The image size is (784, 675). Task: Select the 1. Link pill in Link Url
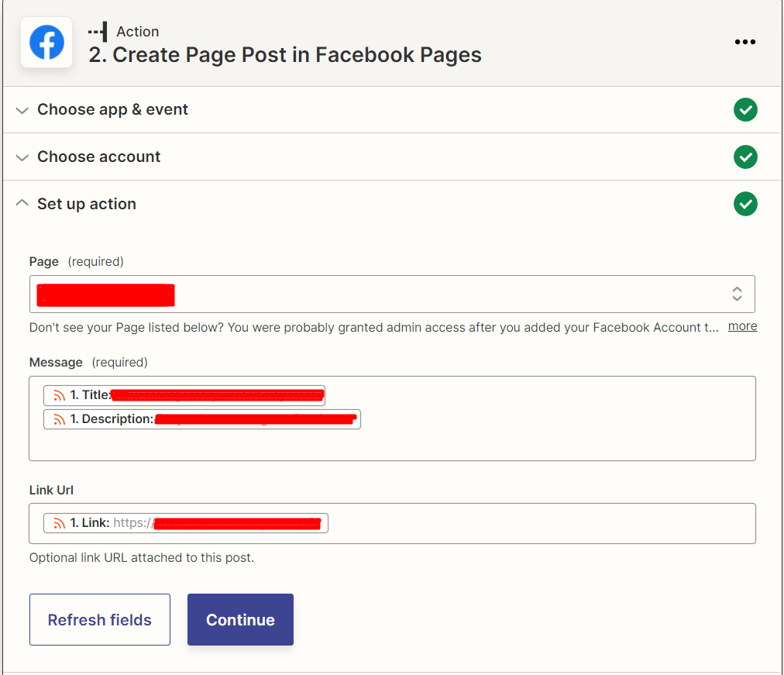[x=185, y=523]
